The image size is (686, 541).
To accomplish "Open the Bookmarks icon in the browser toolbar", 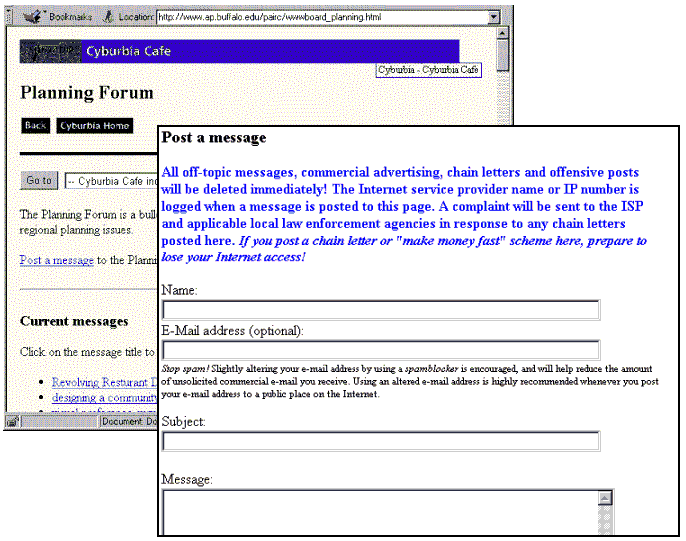I will tap(32, 17).
